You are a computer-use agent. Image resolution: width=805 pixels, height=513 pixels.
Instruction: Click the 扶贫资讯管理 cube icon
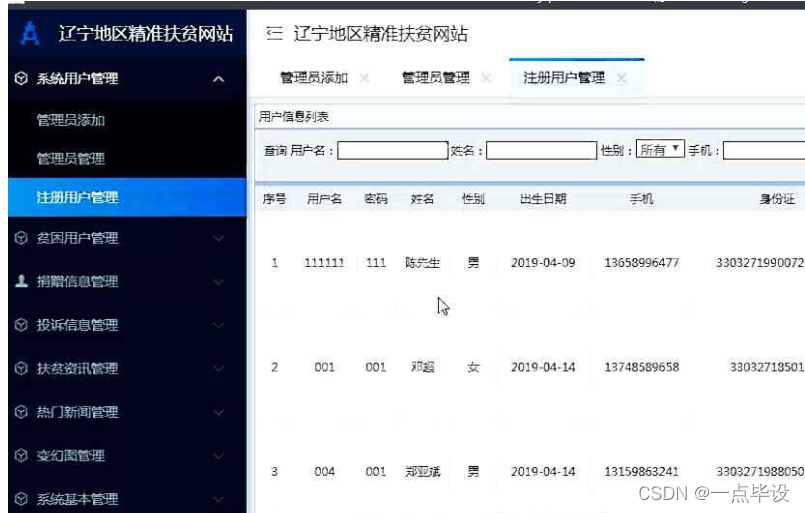pos(21,368)
